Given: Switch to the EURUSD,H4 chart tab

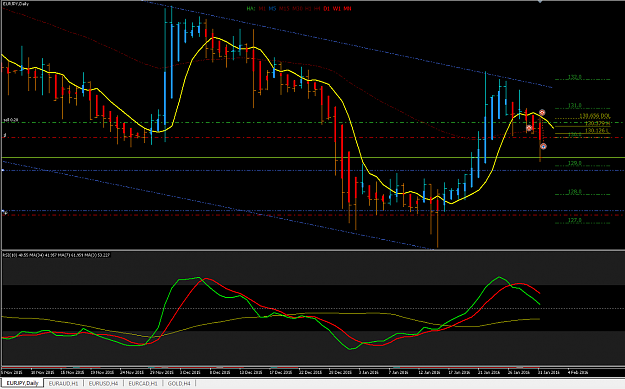Looking at the screenshot, I should tap(103, 383).
